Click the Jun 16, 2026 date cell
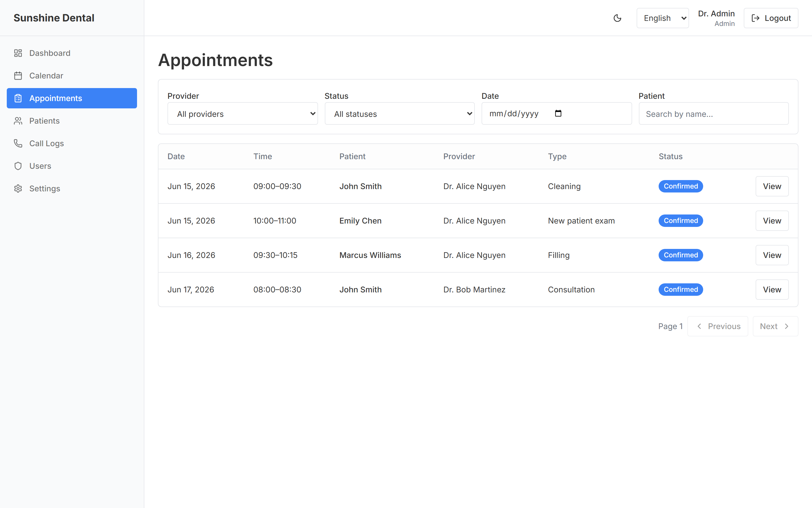This screenshot has width=812, height=508. coord(191,255)
